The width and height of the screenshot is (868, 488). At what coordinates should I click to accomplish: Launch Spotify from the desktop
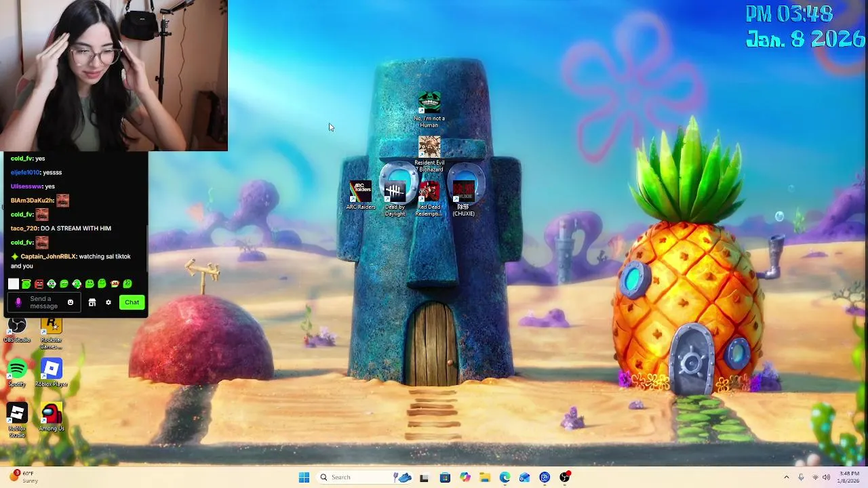pos(17,373)
